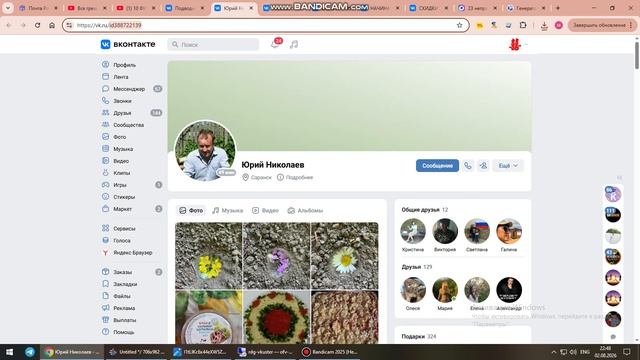Open Звонки in the sidebar
Viewport: 640px width, 360px height.
(122, 101)
